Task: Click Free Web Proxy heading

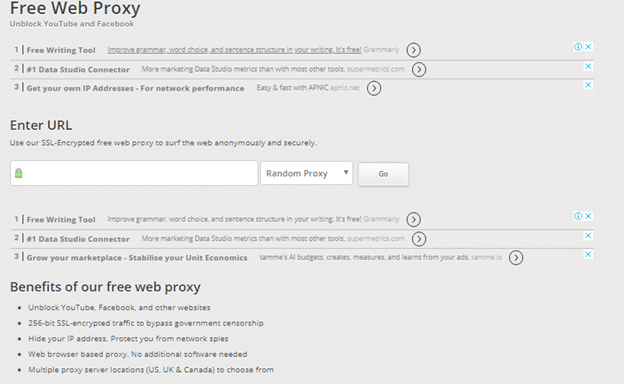Action: tap(75, 8)
